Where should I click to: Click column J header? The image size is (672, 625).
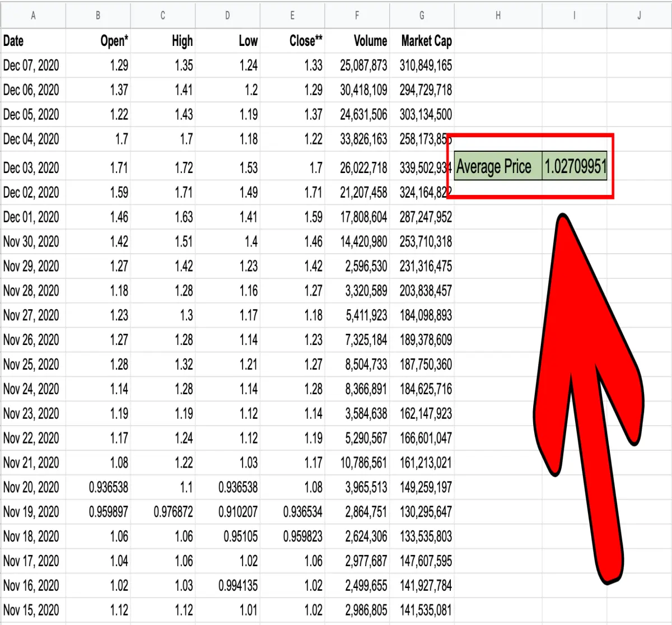pyautogui.click(x=639, y=16)
